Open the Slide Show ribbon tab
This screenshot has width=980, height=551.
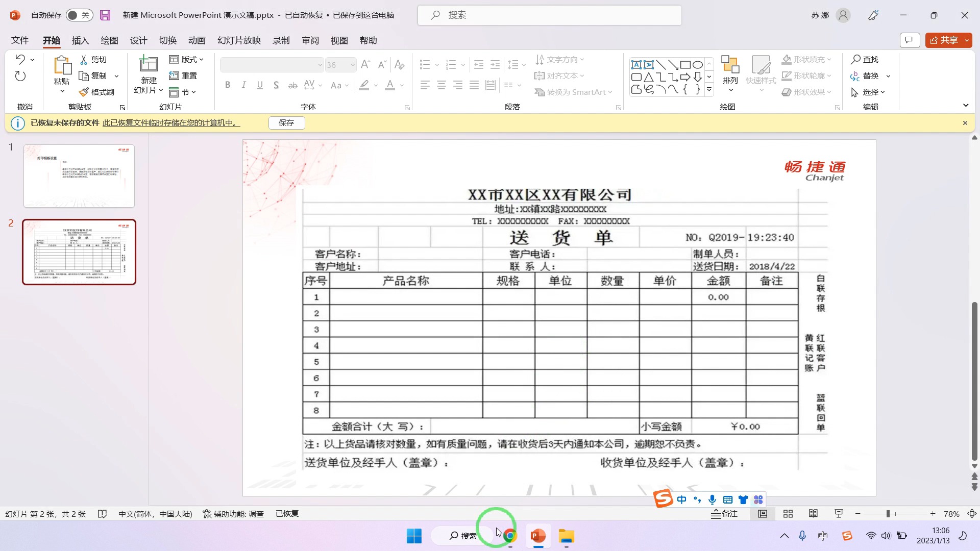tap(239, 40)
